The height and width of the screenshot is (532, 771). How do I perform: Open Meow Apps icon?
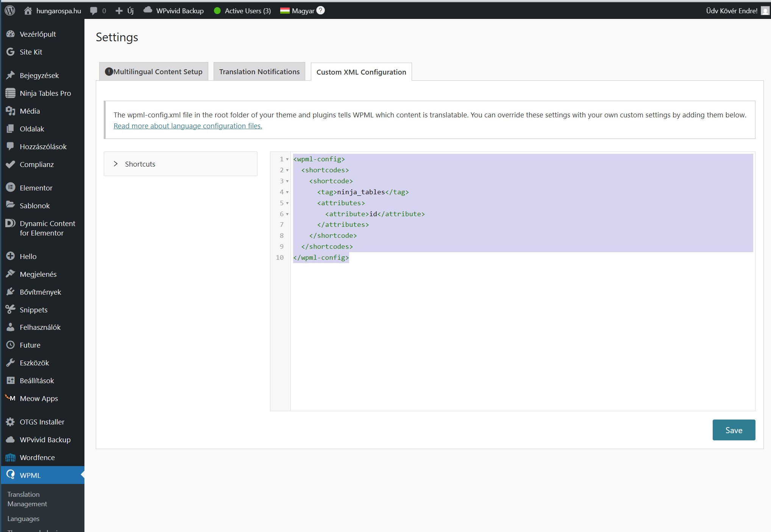tap(11, 398)
